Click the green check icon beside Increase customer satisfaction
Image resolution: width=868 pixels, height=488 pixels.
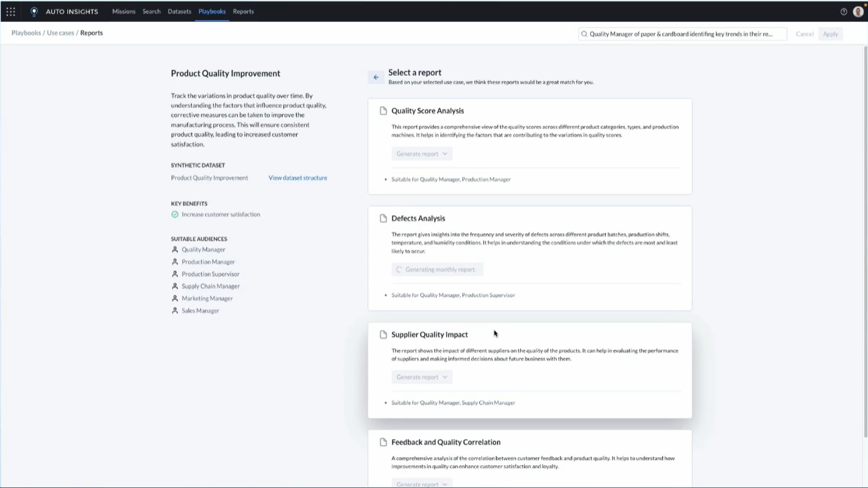click(175, 214)
